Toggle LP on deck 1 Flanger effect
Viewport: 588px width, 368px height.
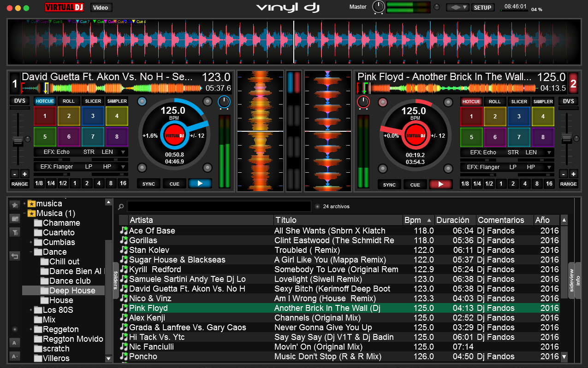(x=89, y=167)
